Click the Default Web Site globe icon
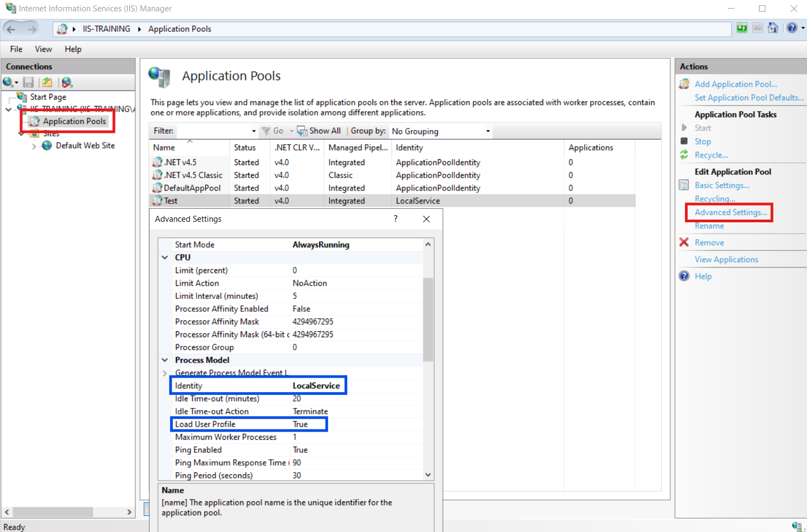The width and height of the screenshot is (807, 532). [x=47, y=146]
